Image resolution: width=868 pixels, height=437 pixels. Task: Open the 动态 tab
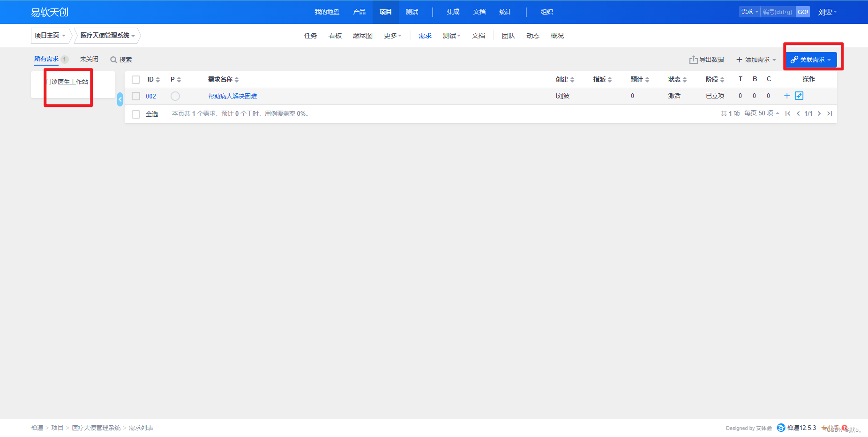533,36
